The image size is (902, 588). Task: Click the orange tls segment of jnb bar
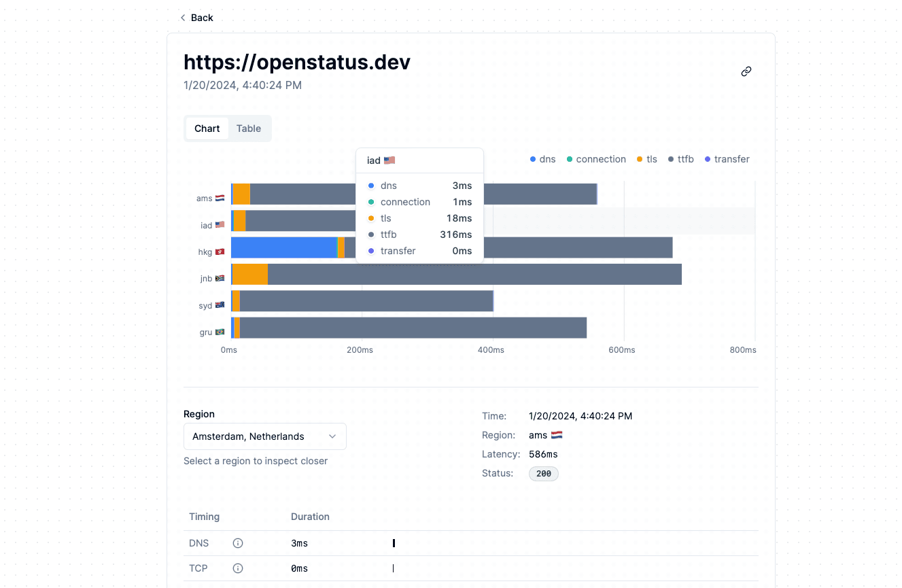[x=250, y=275]
